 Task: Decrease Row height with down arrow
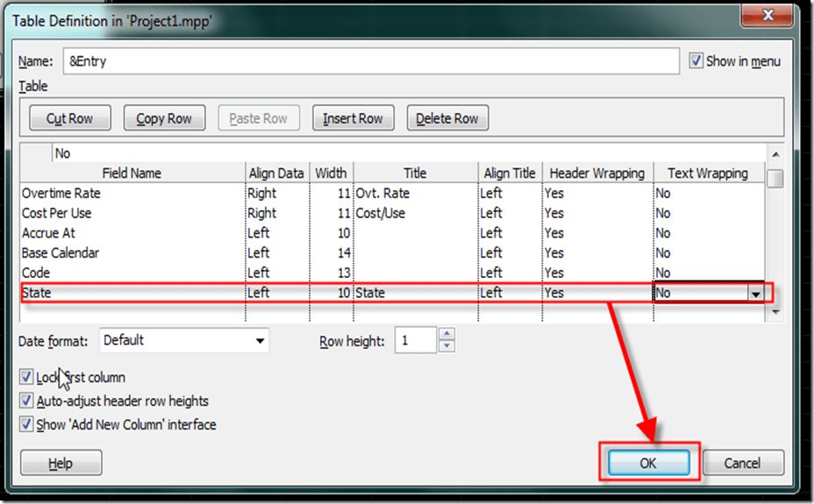tap(446, 346)
